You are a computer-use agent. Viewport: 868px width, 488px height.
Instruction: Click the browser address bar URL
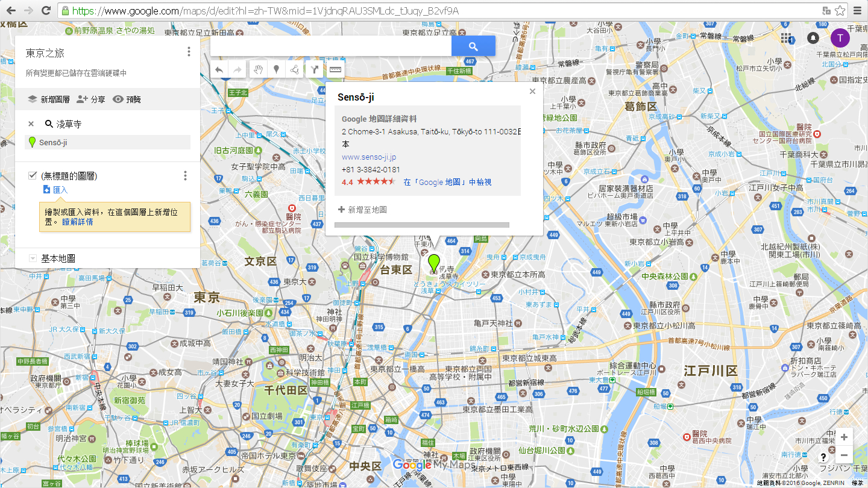point(265,11)
